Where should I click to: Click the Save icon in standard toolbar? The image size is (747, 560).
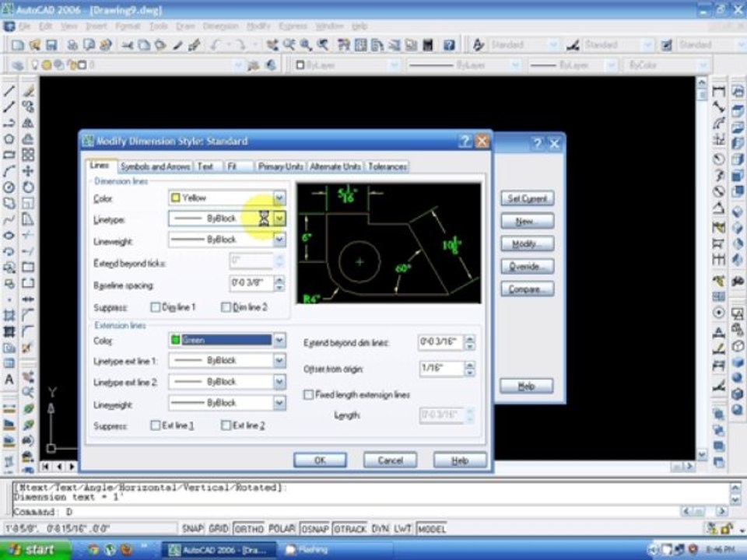click(x=51, y=45)
